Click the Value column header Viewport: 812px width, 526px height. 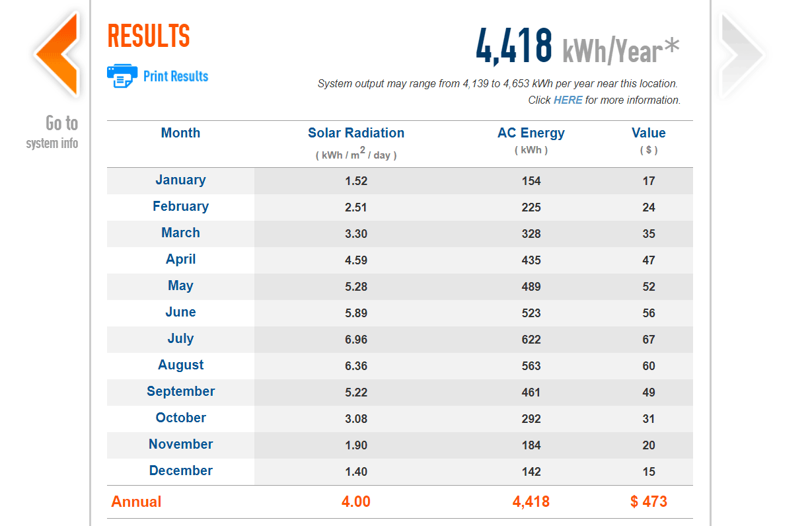(648, 133)
